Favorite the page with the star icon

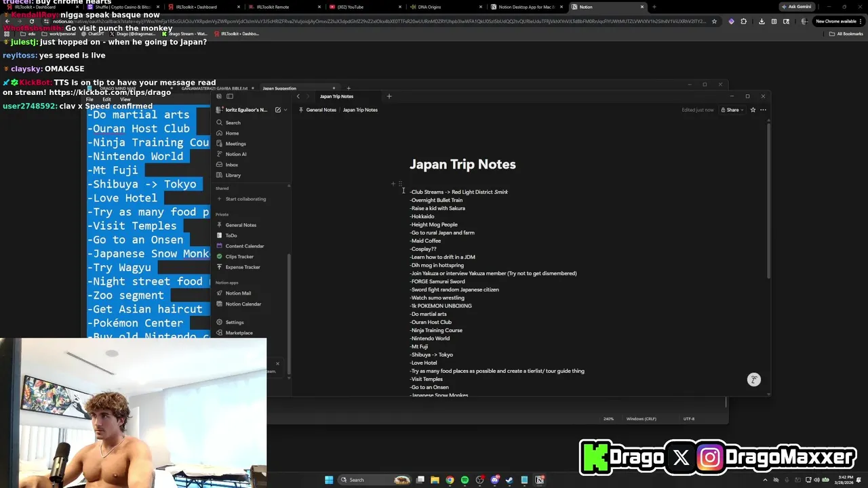pyautogui.click(x=753, y=110)
